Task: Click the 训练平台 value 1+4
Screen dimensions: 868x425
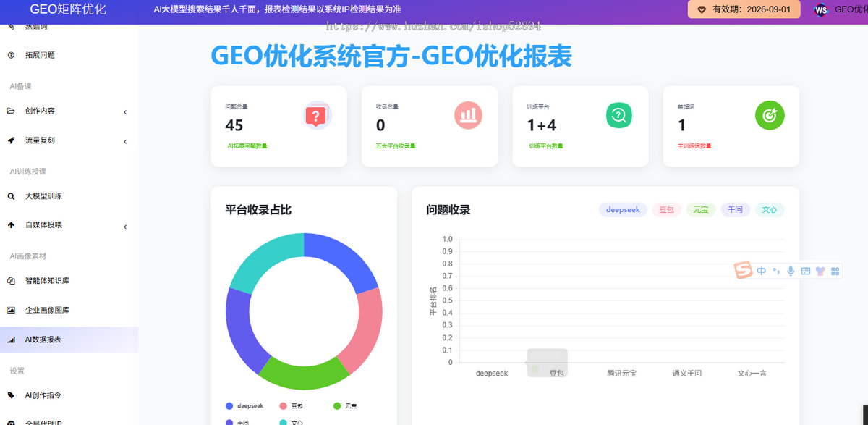Action: point(542,125)
